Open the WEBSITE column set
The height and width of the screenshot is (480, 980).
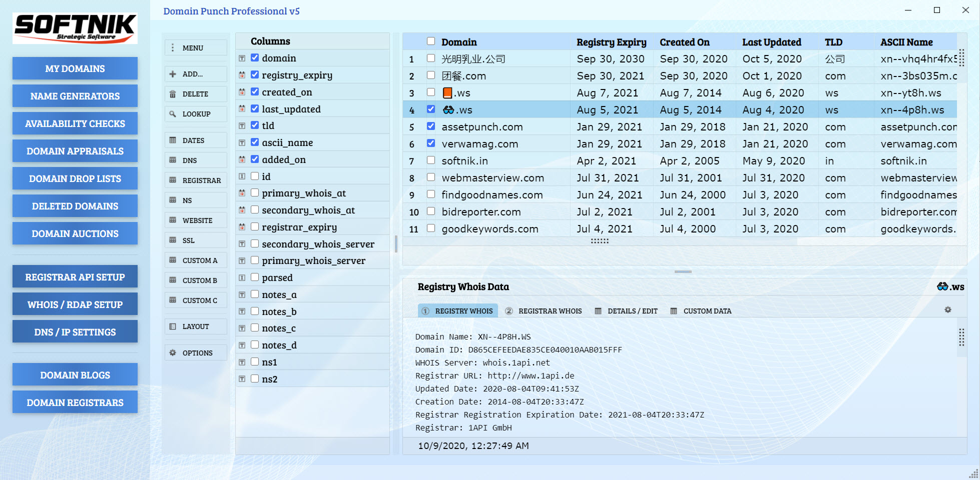[x=195, y=220]
